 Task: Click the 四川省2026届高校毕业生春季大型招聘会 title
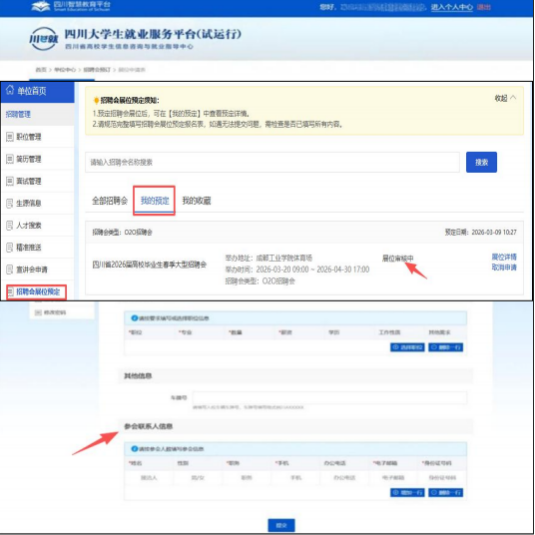click(149, 264)
